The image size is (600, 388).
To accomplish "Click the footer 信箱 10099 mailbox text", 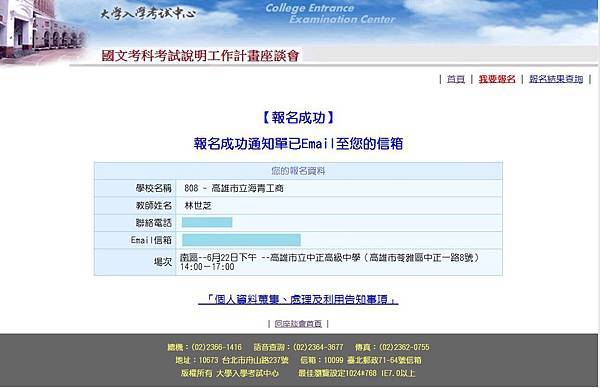I will point(360,360).
